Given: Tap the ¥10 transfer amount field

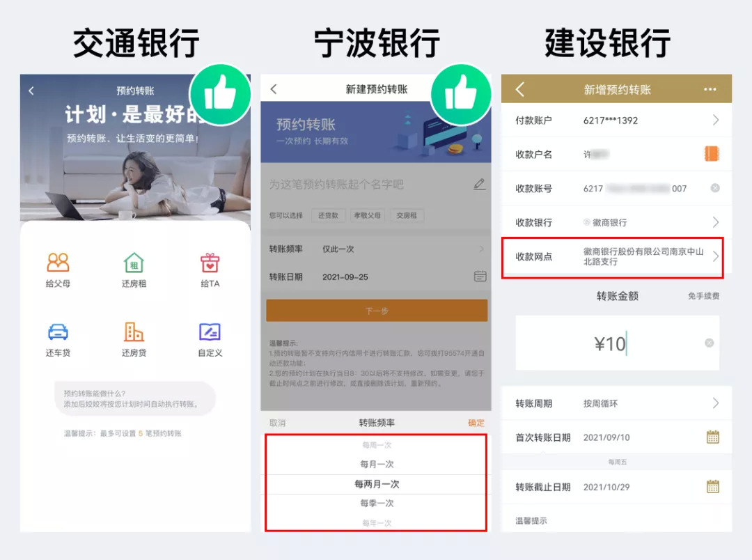Looking at the screenshot, I should 617,343.
